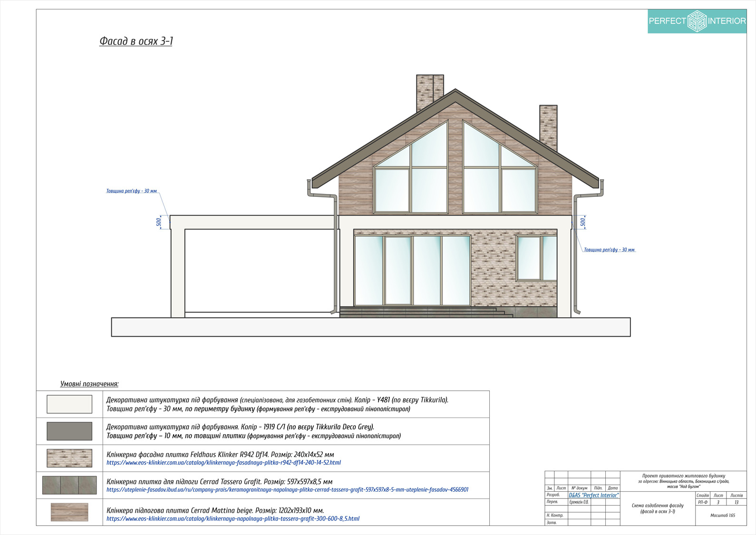Open the eos-klinkier r942-df14 facade tile link

(223, 463)
